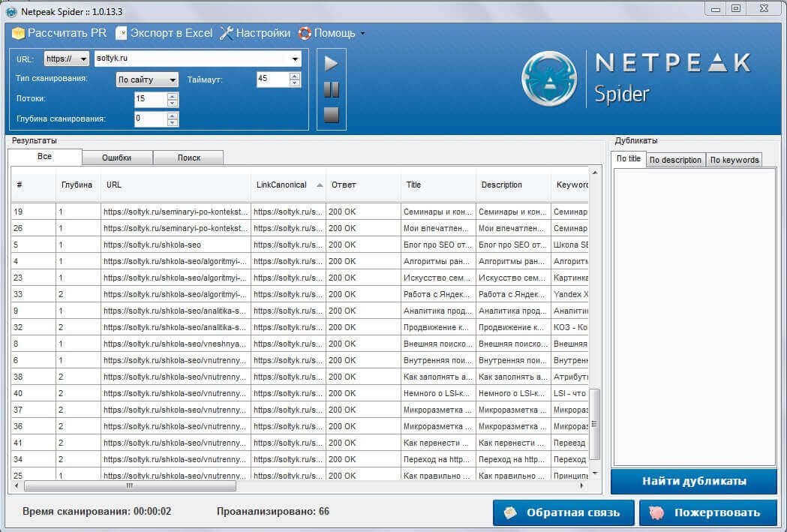
Task: Switch to the Поиск tab
Action: [189, 158]
